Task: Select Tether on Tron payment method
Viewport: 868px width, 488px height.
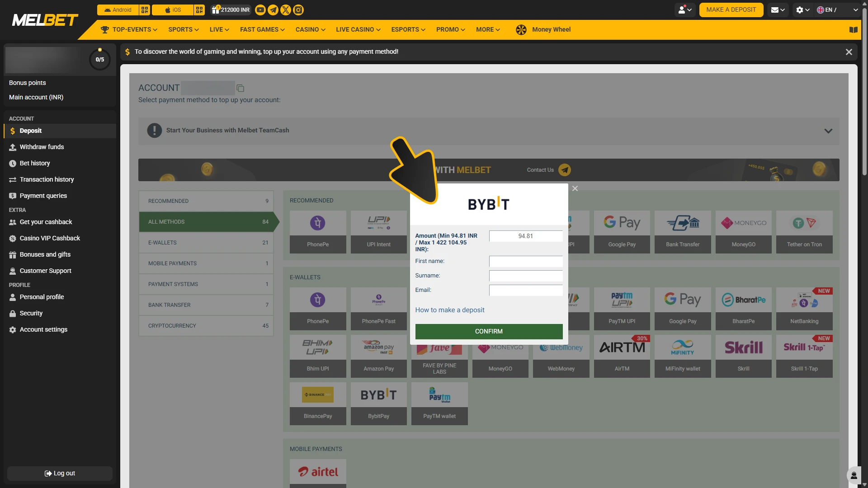Action: pyautogui.click(x=804, y=232)
